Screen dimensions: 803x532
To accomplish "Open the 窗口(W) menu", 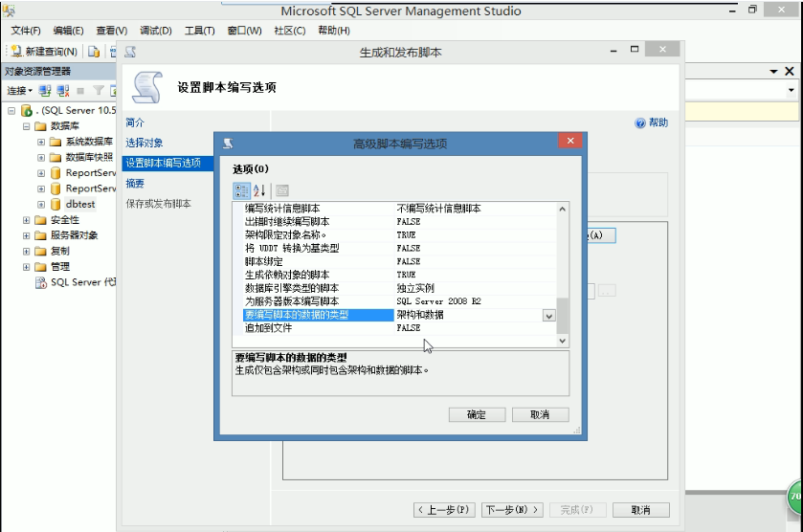I will 244,31.
